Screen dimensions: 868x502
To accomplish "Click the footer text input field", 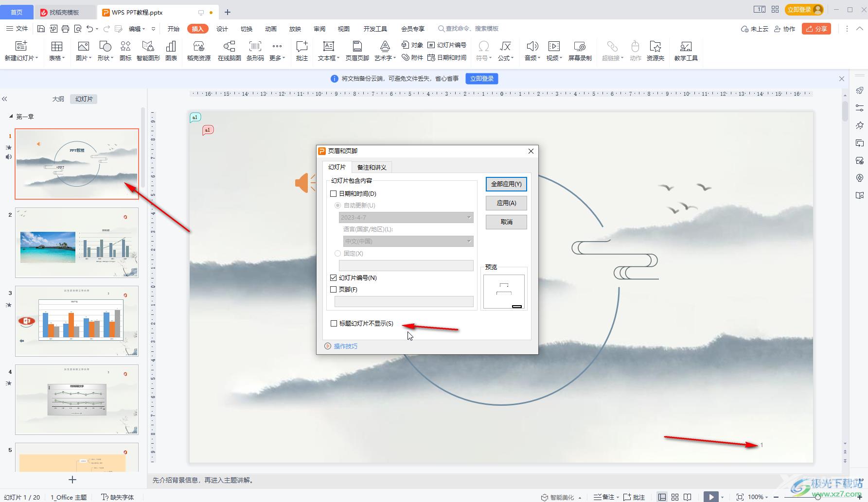I will (x=404, y=301).
